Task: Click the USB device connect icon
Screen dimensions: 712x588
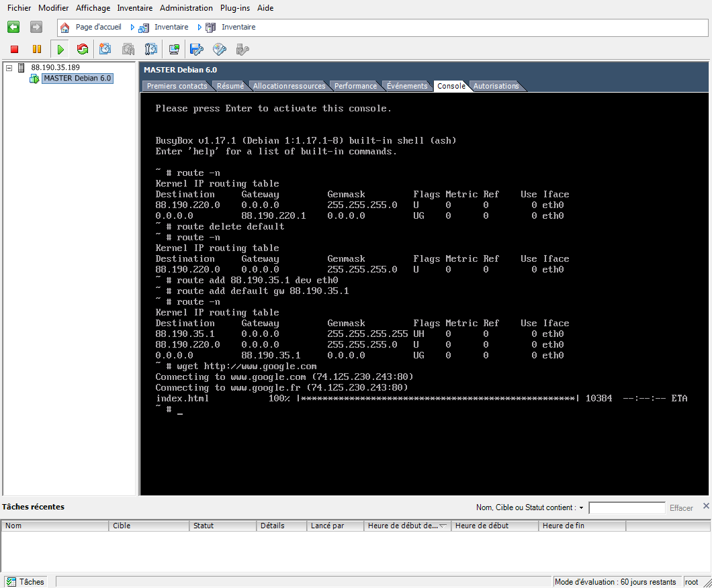Action: (242, 49)
